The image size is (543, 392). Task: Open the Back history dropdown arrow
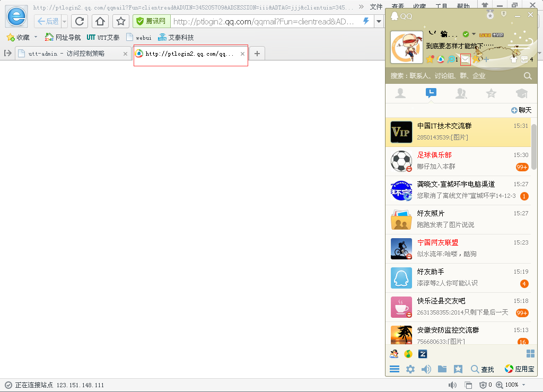tap(64, 21)
